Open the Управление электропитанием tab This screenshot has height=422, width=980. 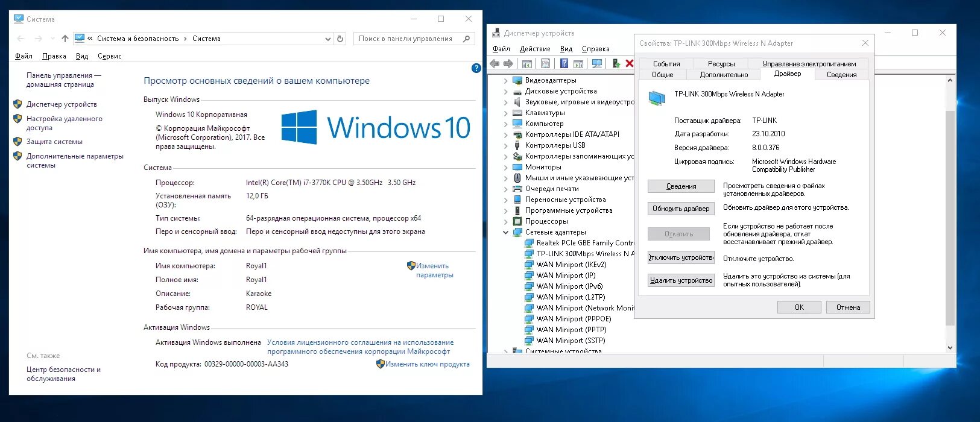pos(809,64)
